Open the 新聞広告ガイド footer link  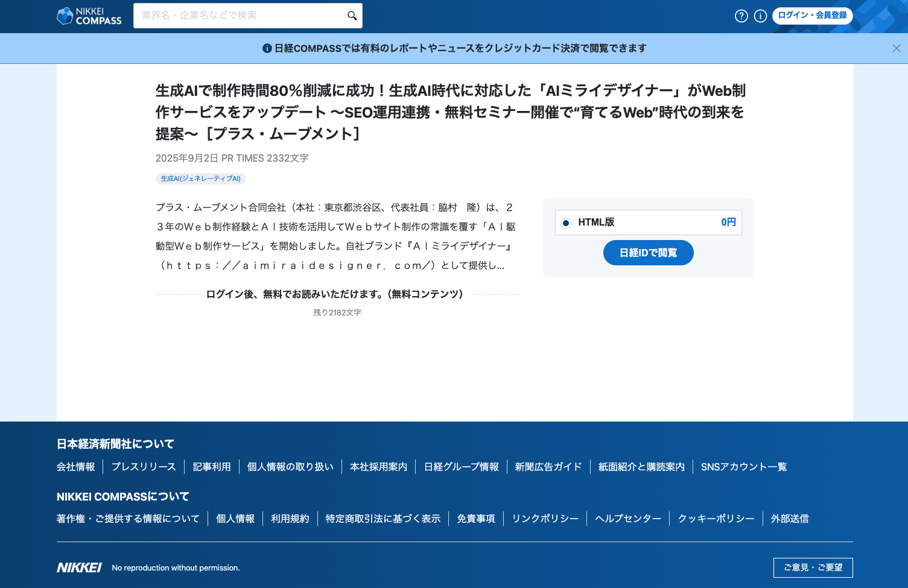point(548,467)
